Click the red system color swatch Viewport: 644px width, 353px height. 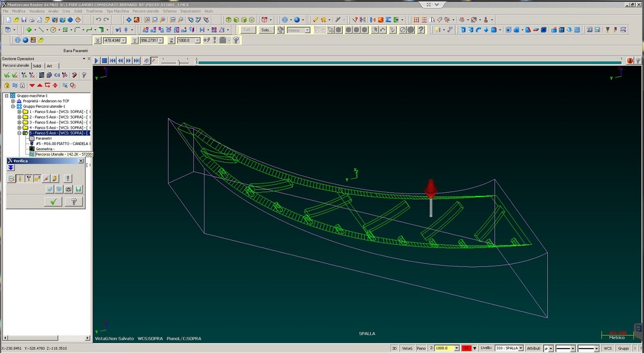point(467,348)
